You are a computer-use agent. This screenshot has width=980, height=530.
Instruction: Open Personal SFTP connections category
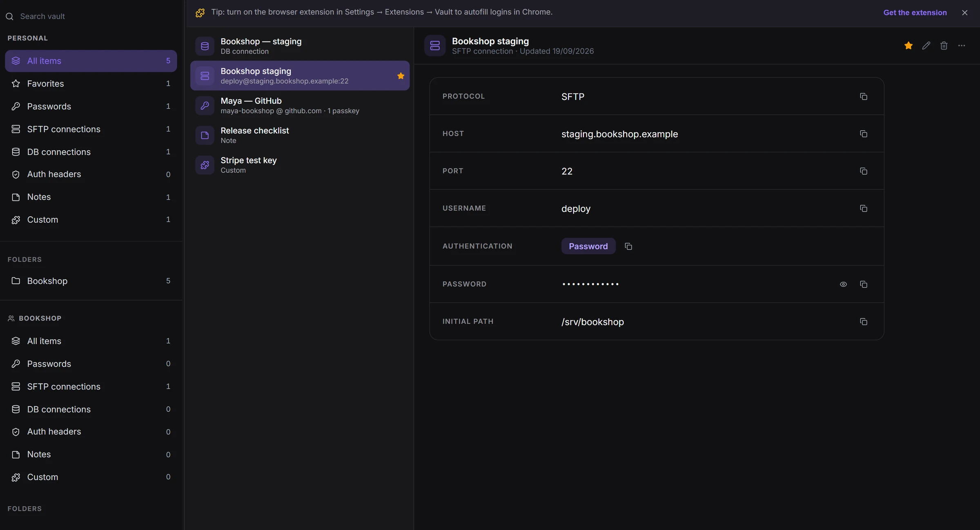tap(91, 129)
